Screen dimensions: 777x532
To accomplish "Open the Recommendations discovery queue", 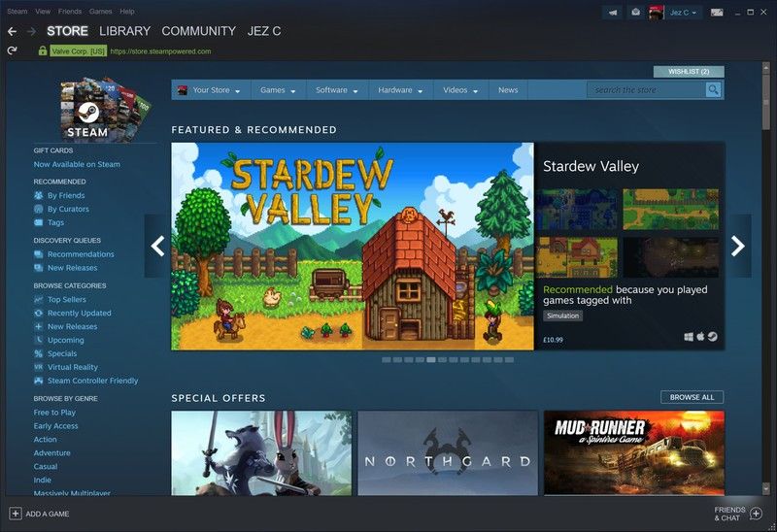I will point(81,254).
